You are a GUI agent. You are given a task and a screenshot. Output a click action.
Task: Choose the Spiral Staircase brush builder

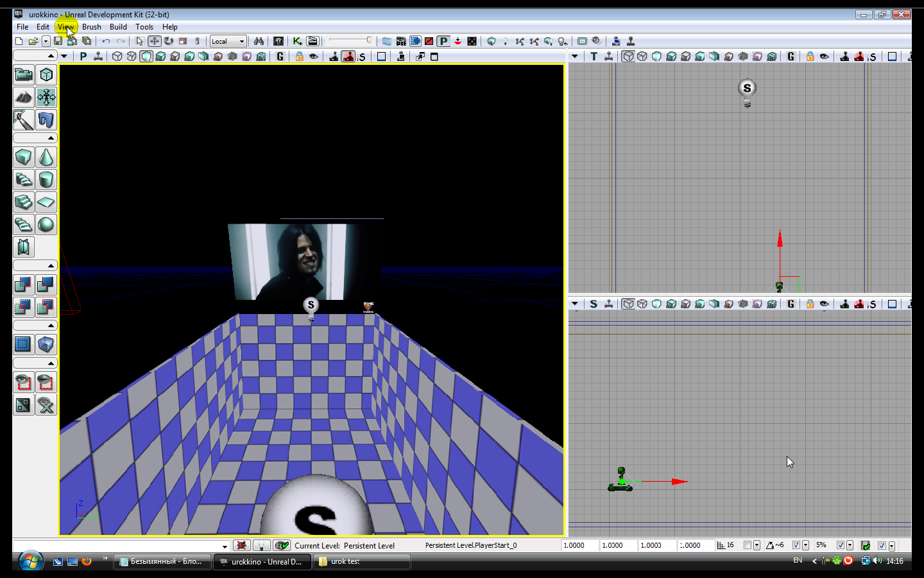[x=24, y=225]
